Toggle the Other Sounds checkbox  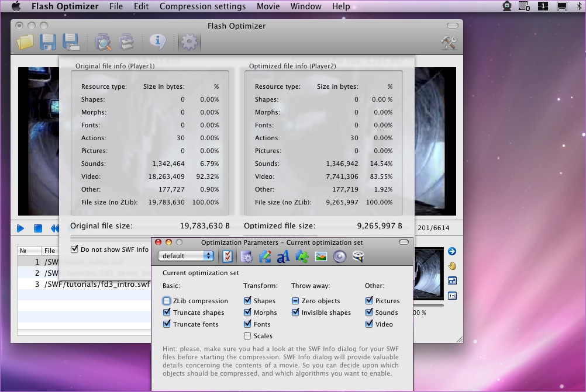(x=369, y=312)
